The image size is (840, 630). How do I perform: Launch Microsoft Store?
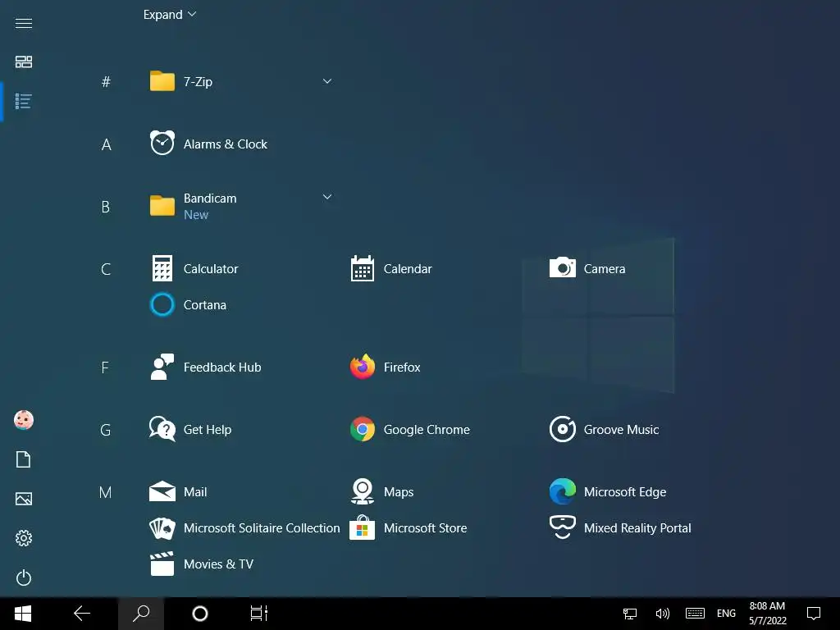click(x=409, y=527)
